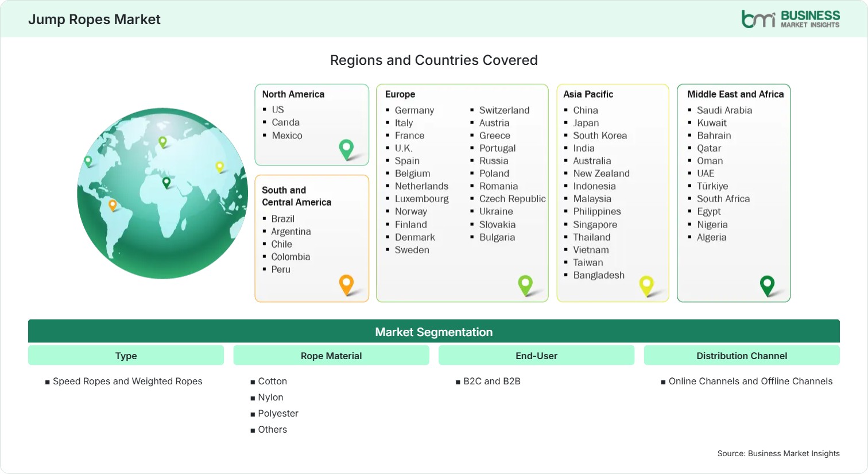This screenshot has height=474, width=868.
Task: Click Cotton under Rope Material
Action: (272, 381)
